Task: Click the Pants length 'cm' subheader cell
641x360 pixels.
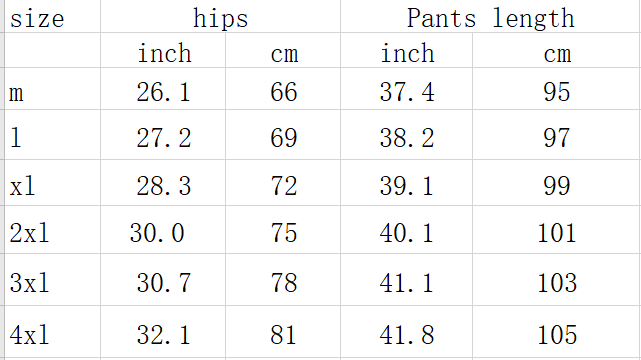Action: (x=557, y=50)
